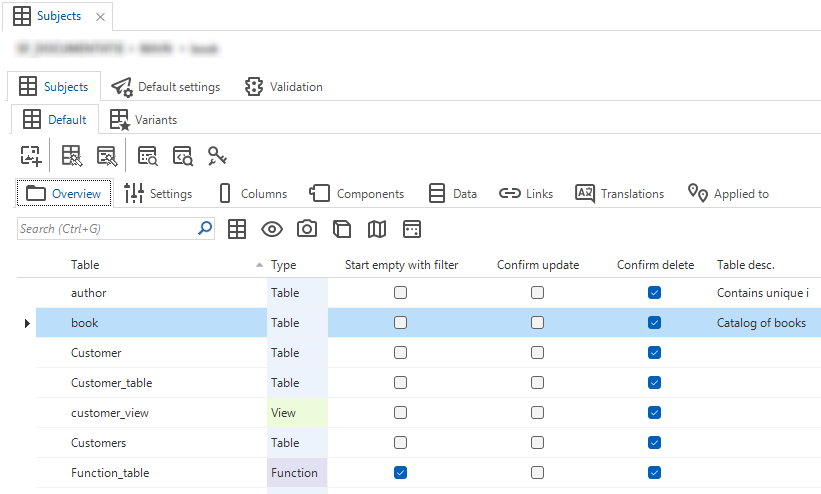
Task: Check Confirm update for author
Action: (x=537, y=292)
